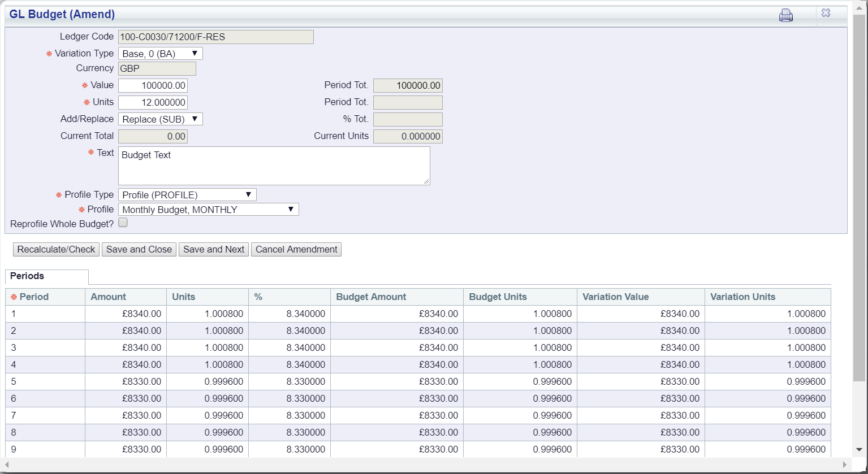This screenshot has height=474, width=868.
Task: Click the Amount column header
Action: (126, 297)
